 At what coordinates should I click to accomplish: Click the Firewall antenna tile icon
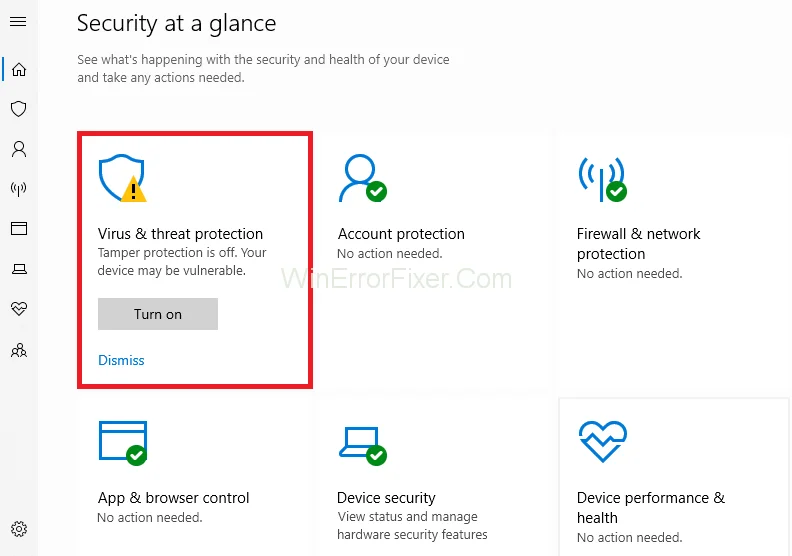602,178
